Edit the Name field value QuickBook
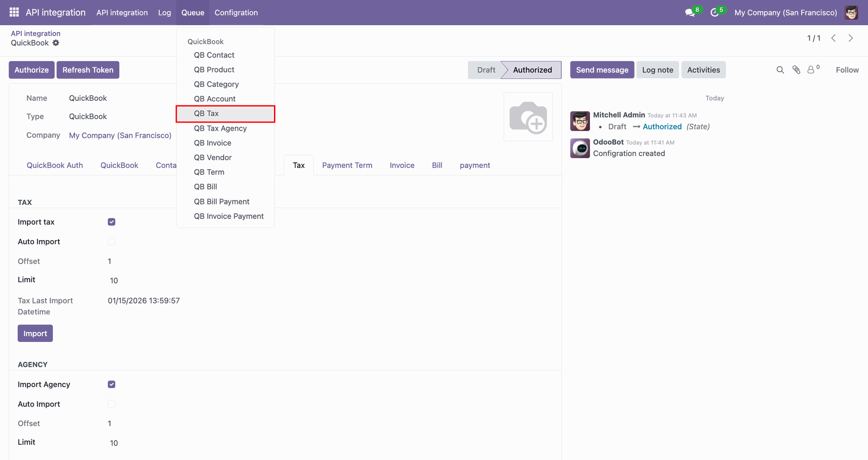This screenshot has height=460, width=868. click(88, 98)
